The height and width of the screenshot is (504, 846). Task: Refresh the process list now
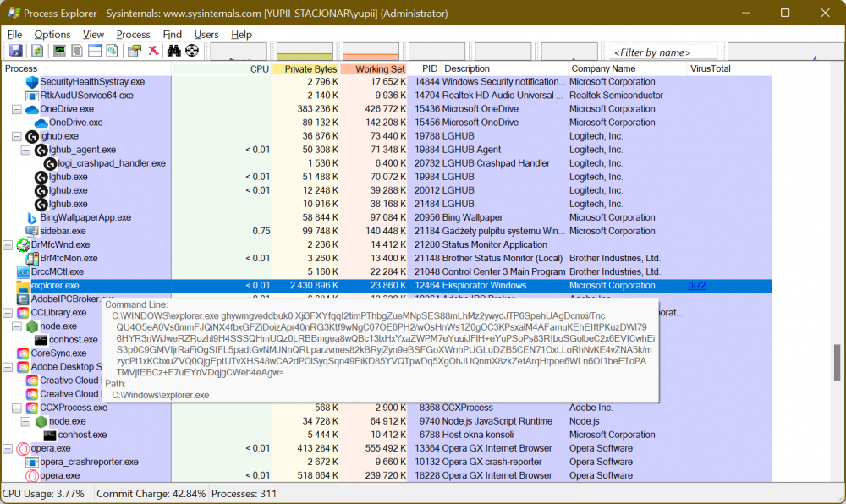(37, 49)
